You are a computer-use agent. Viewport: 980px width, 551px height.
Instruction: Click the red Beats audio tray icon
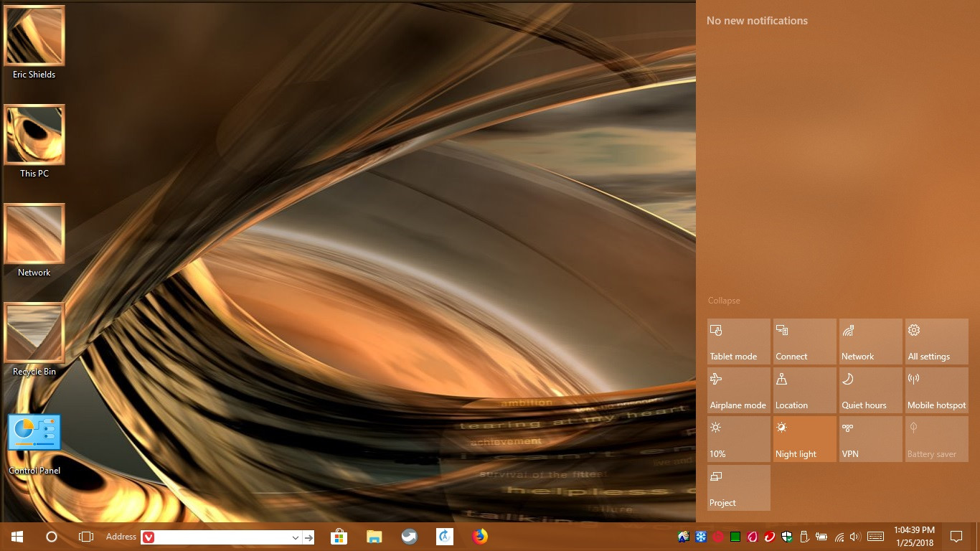(x=717, y=537)
